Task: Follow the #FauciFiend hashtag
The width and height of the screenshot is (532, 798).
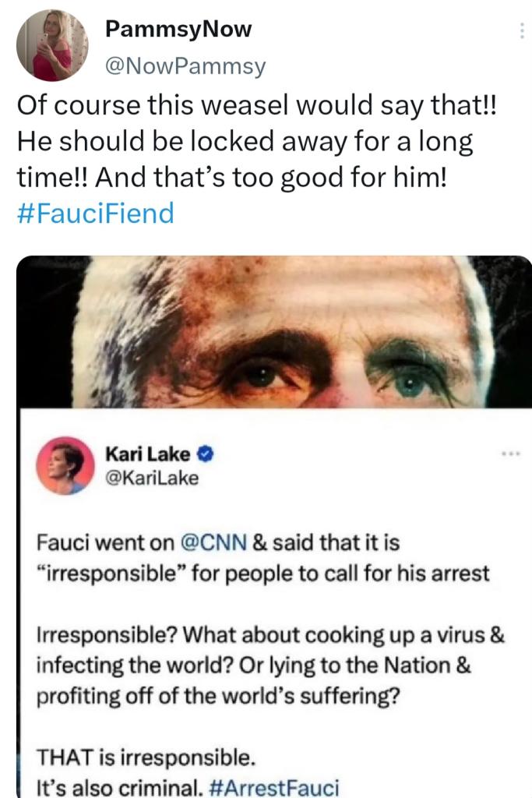Action: pyautogui.click(x=95, y=214)
